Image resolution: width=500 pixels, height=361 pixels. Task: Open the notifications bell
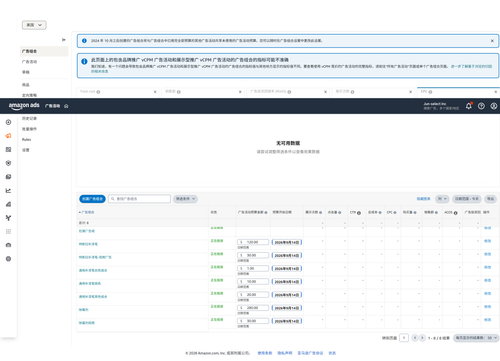tap(469, 106)
